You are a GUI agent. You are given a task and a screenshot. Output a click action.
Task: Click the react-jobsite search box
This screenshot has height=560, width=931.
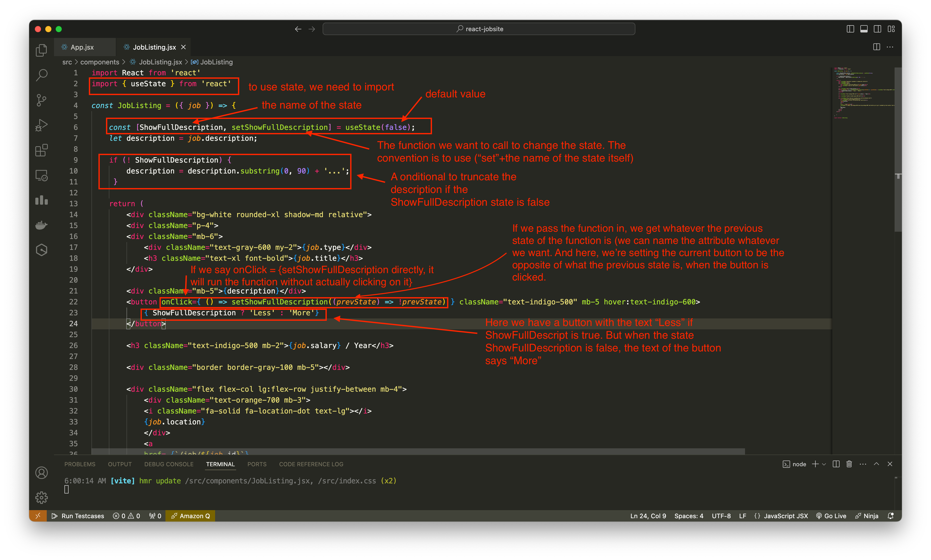point(478,29)
